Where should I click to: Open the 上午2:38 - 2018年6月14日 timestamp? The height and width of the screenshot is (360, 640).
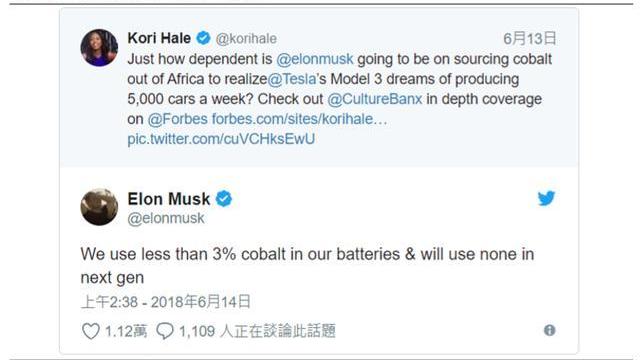(x=165, y=302)
